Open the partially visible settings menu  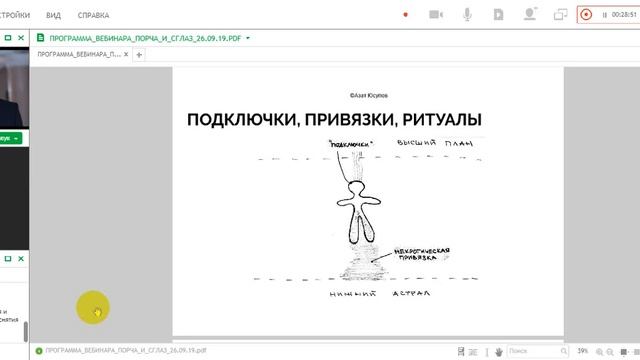[x=15, y=15]
